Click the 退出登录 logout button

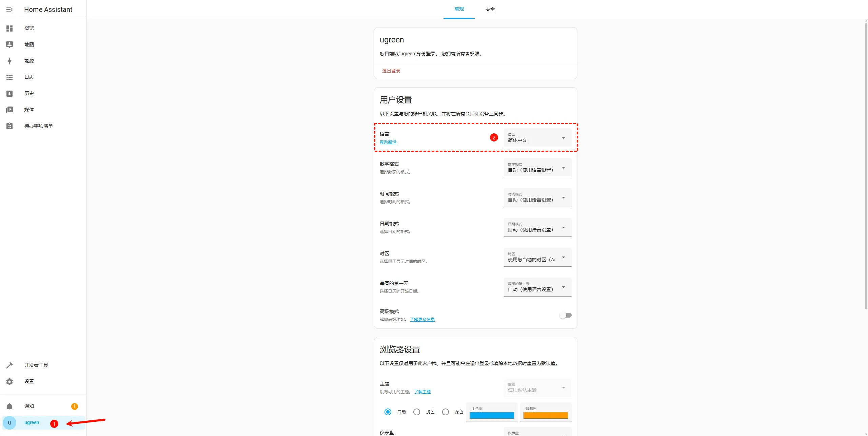tap(391, 71)
